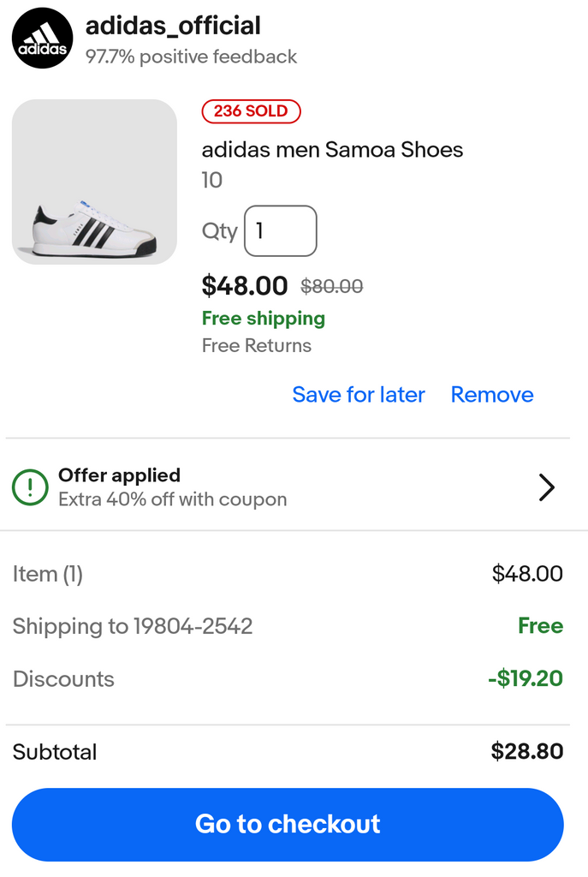Click the struck-through $80.00 original price

tap(332, 287)
